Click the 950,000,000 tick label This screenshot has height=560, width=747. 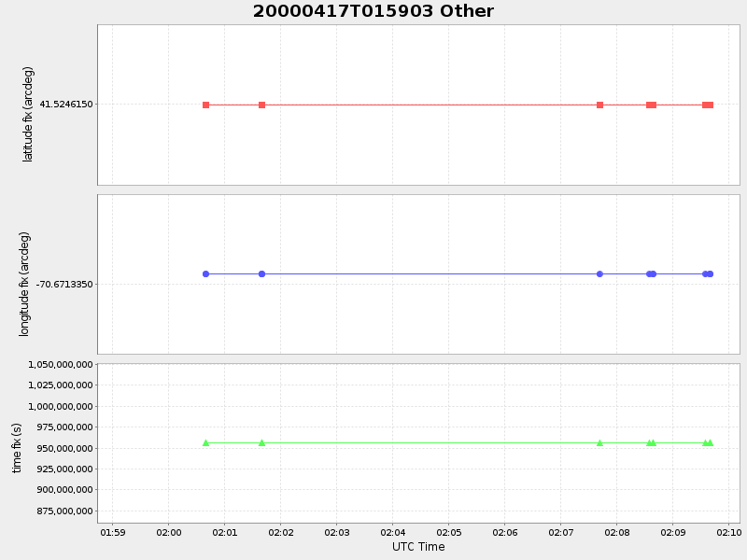[x=64, y=448]
